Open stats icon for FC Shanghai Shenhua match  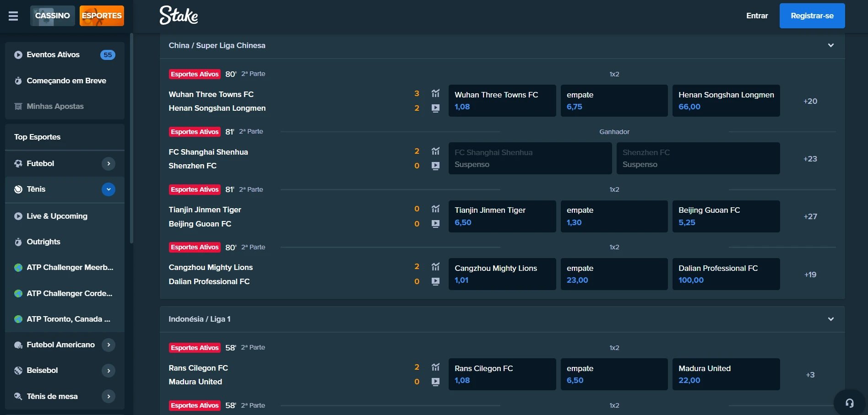point(435,151)
